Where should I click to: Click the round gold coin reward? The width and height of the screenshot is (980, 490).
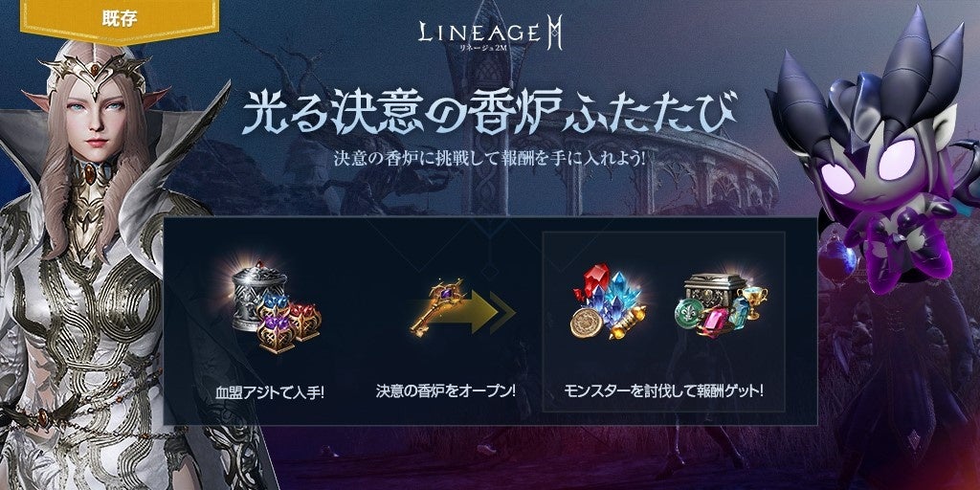pyautogui.click(x=589, y=322)
